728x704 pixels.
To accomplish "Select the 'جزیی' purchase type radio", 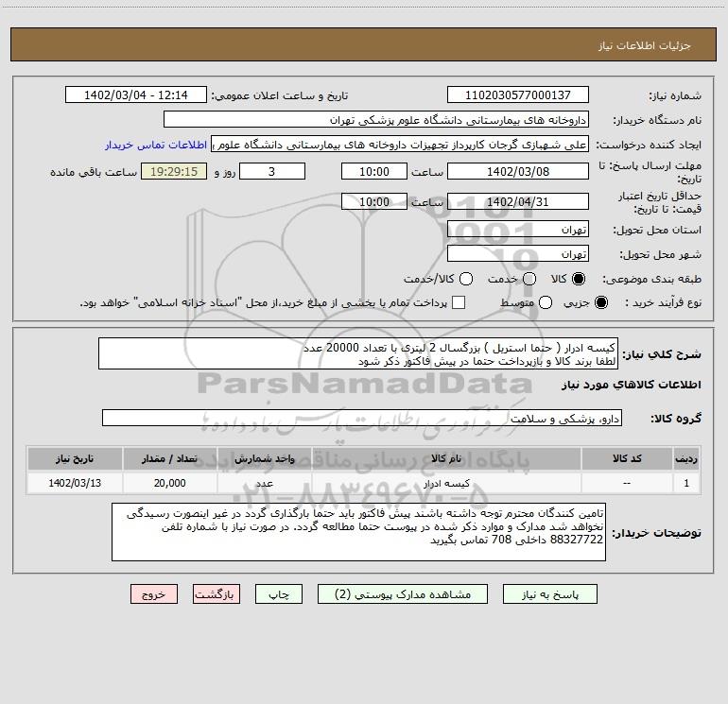I will pyautogui.click(x=600, y=302).
